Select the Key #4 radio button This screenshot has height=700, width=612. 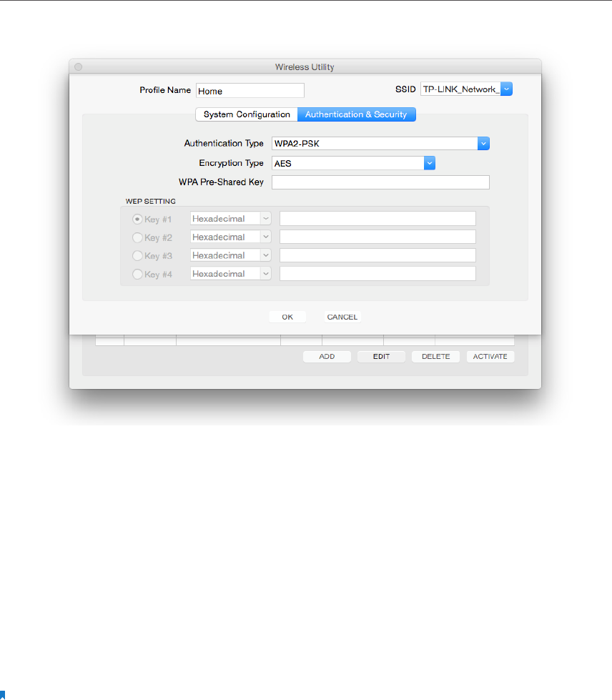pos(137,274)
